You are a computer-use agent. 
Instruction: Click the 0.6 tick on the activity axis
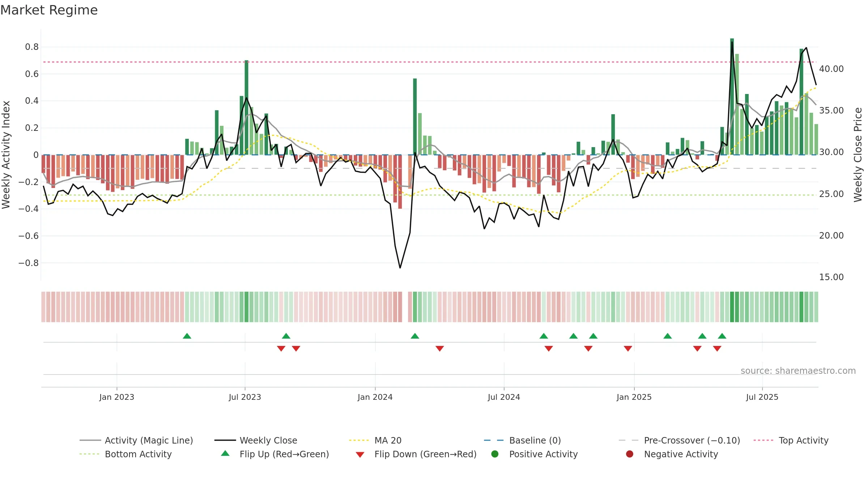tap(32, 74)
